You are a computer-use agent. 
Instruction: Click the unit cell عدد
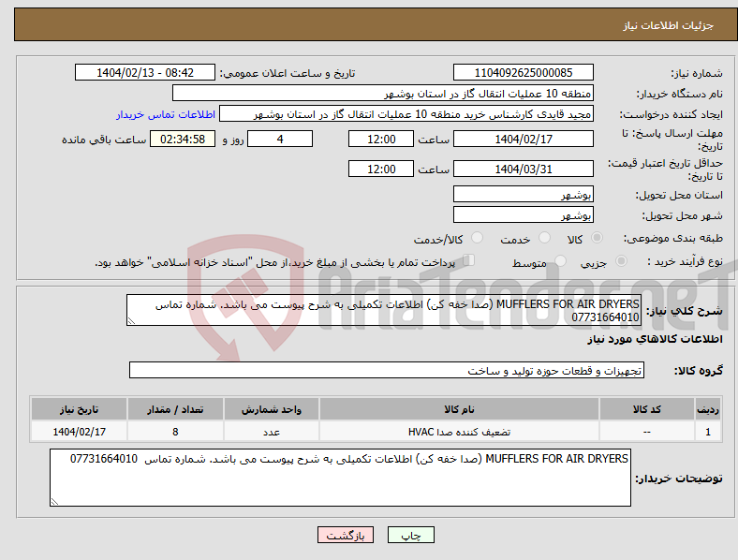[x=272, y=432]
